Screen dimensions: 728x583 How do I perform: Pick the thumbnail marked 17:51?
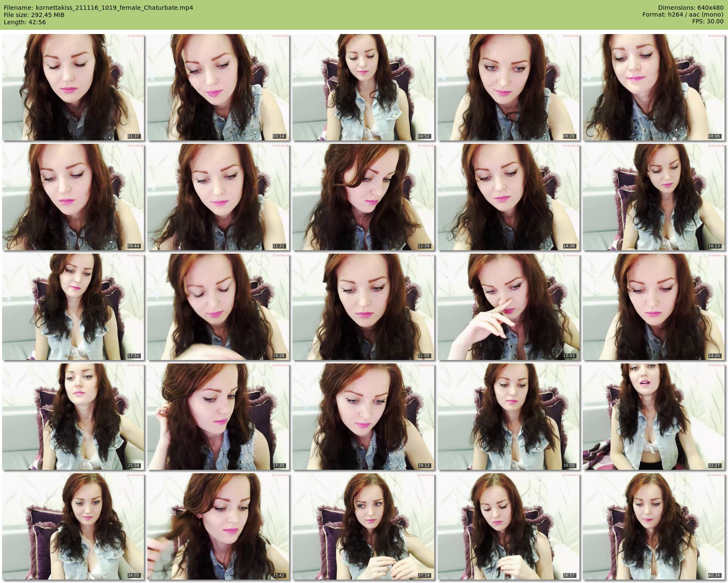pos(73,307)
